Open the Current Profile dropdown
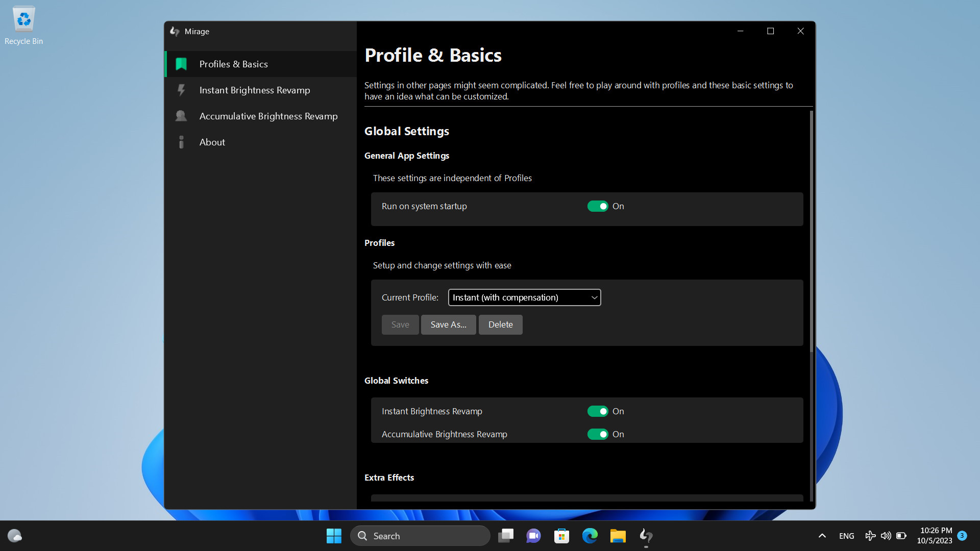This screenshot has width=980, height=551. pos(524,297)
